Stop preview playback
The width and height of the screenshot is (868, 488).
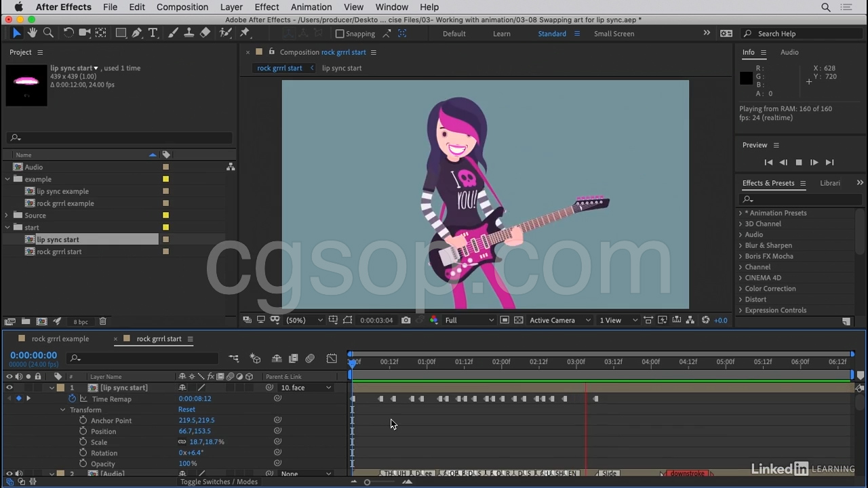pyautogui.click(x=799, y=163)
